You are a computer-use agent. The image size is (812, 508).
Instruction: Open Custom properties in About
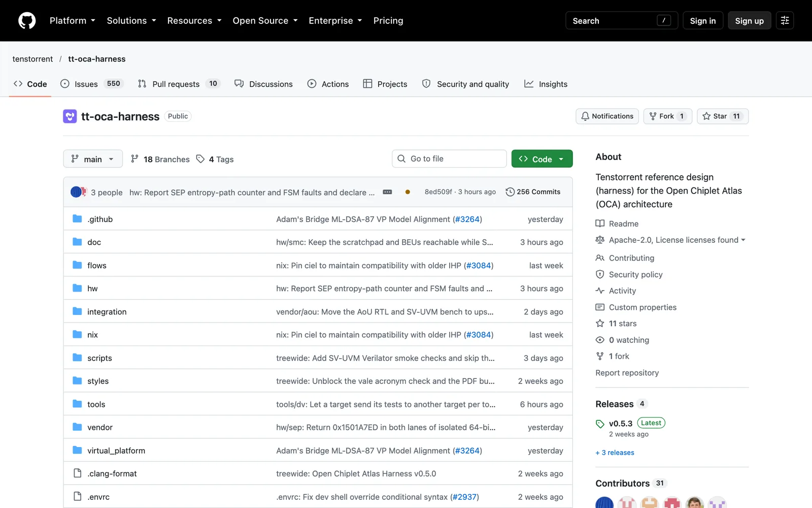click(636, 307)
